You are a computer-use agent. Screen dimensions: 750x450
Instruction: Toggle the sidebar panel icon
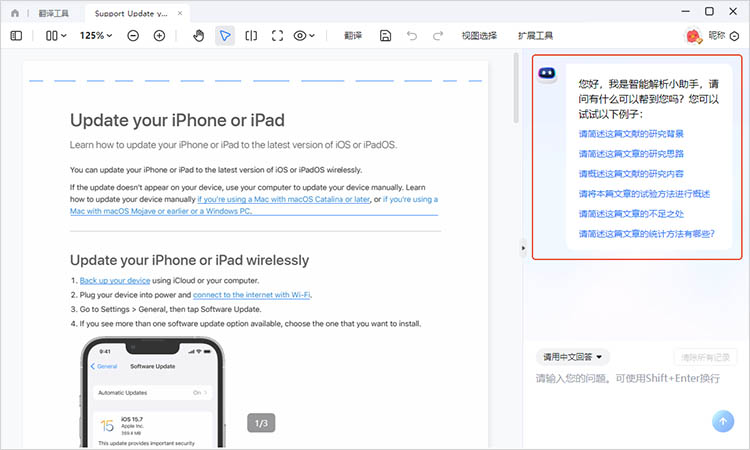(16, 35)
